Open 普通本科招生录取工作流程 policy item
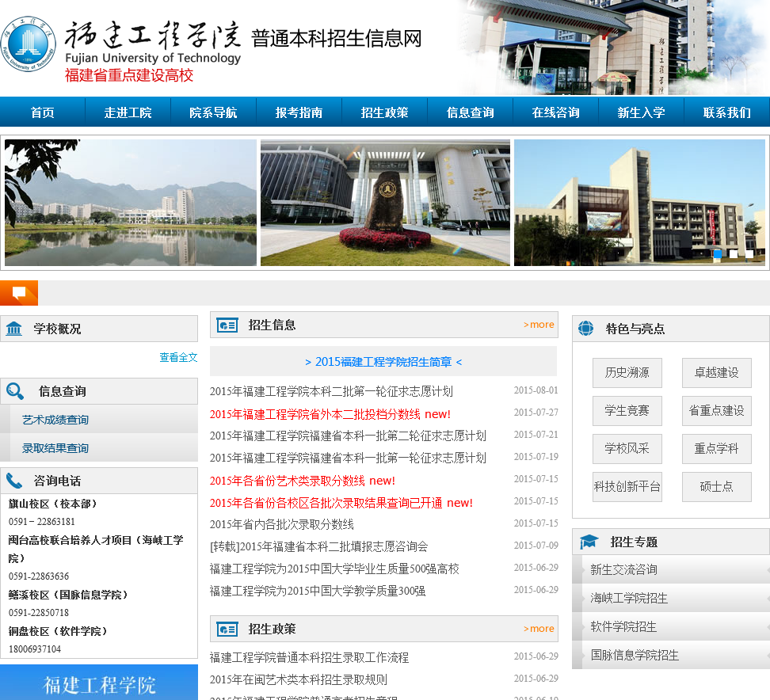The height and width of the screenshot is (700, 770). pos(310,657)
